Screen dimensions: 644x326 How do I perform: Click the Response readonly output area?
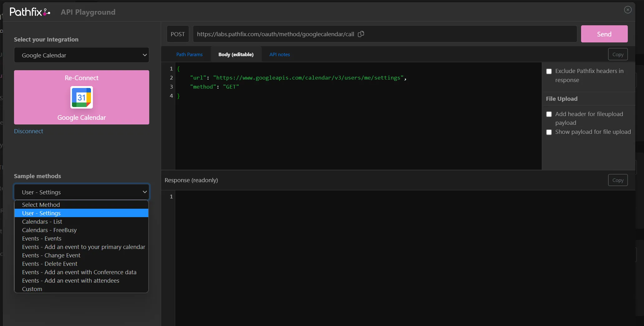pos(405,258)
